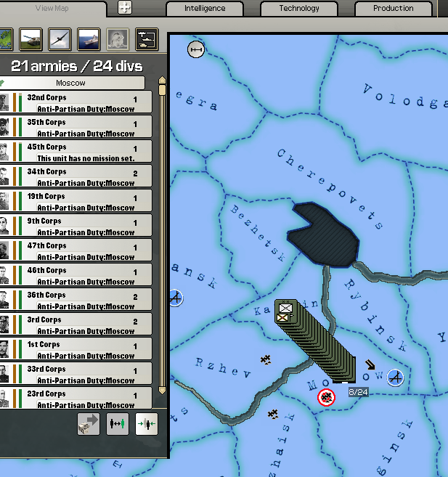Select the 46th Corps row
Screen dimensions: 448x477
[76, 274]
